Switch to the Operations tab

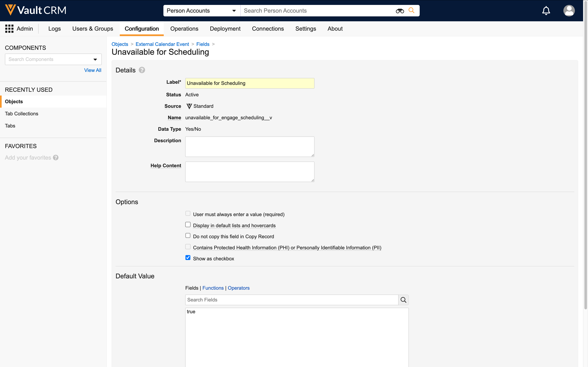tap(184, 29)
